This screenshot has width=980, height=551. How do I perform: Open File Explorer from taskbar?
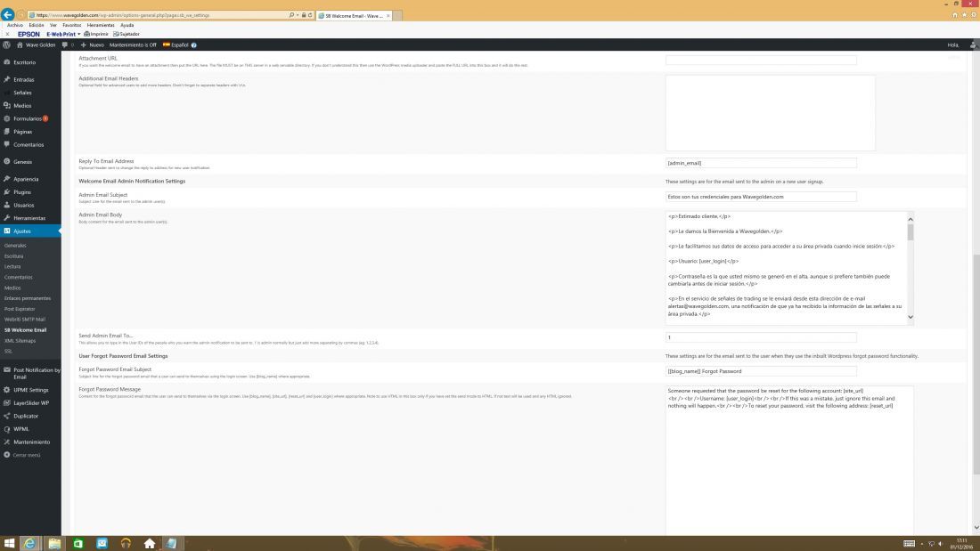point(54,544)
